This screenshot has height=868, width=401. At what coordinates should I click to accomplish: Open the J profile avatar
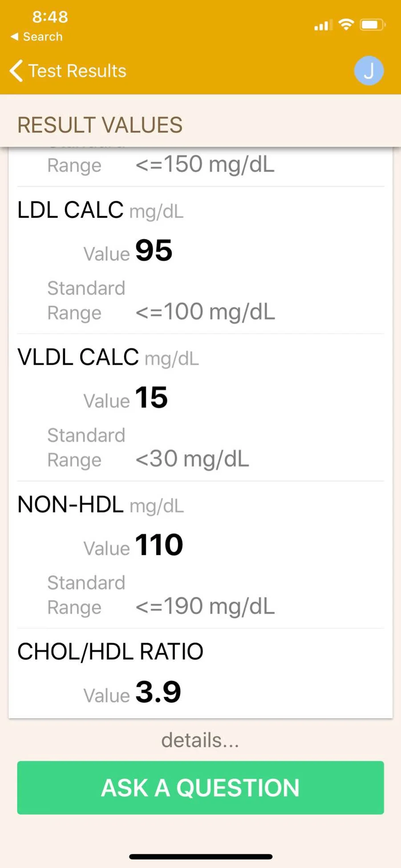369,71
